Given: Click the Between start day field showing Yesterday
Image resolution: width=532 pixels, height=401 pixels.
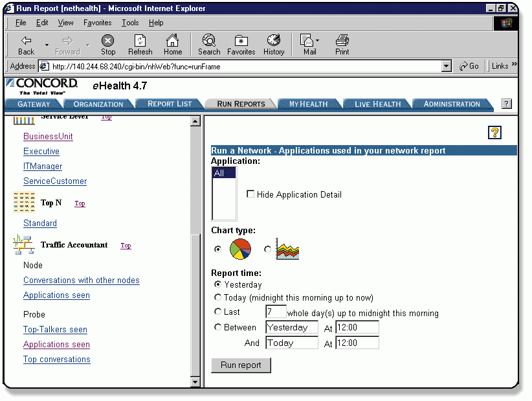Looking at the screenshot, I should [x=292, y=327].
